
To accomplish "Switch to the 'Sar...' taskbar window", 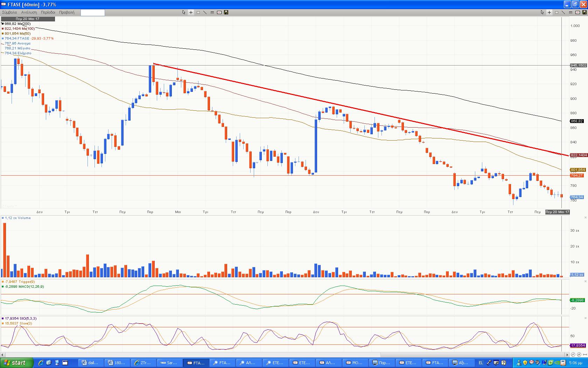I will (170, 363).
